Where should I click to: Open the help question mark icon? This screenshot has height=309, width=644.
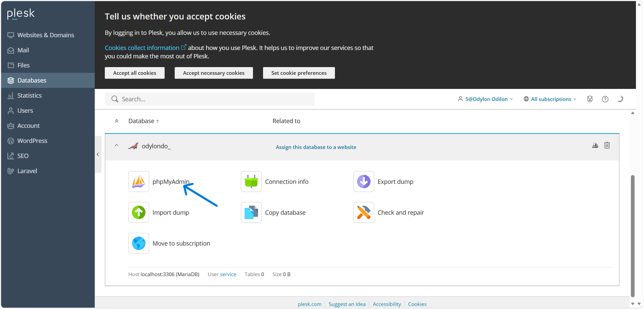pyautogui.click(x=605, y=99)
